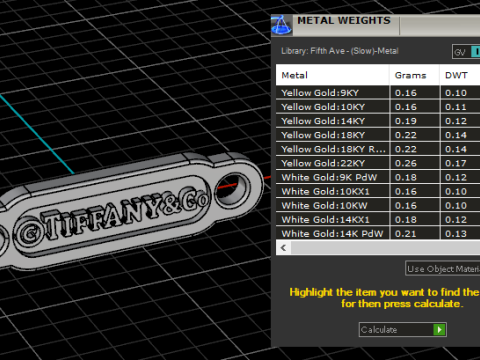480x360 pixels.
Task: Click the left scroll arrow under the table
Action: (x=283, y=248)
